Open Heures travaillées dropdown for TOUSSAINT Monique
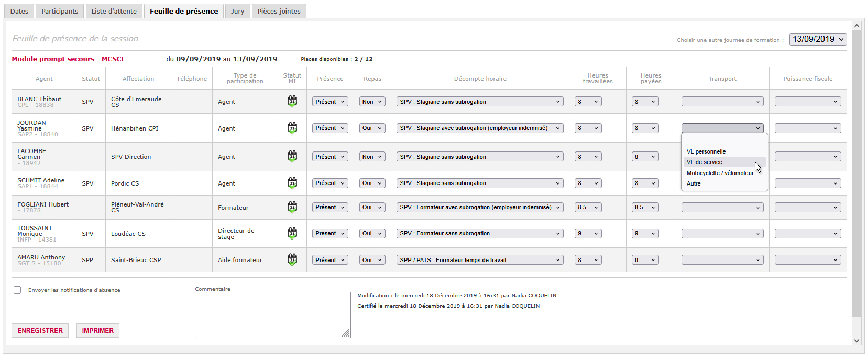This screenshot has width=868, height=358. 588,234
